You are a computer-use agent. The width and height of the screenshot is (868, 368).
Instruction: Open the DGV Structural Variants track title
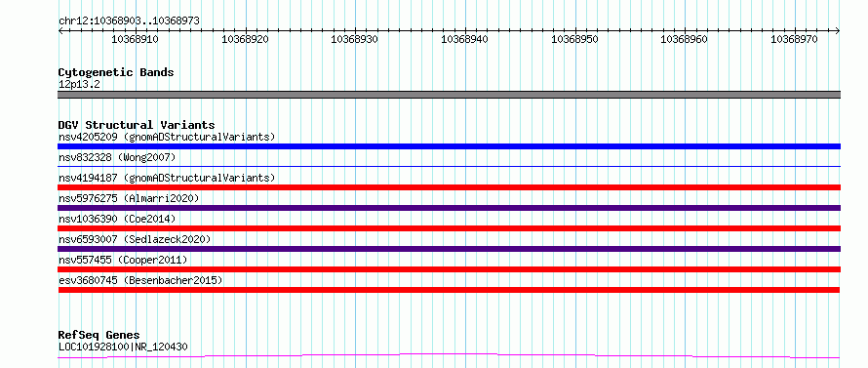point(137,125)
